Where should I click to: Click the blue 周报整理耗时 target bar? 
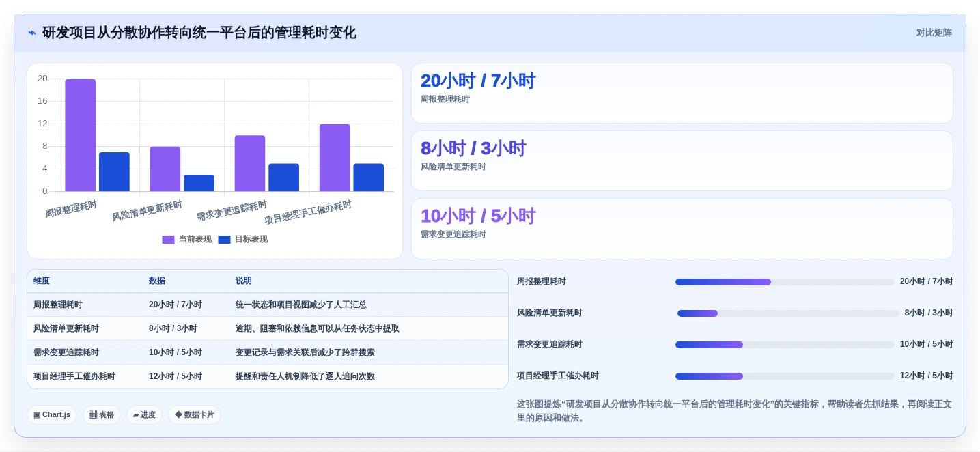point(114,172)
